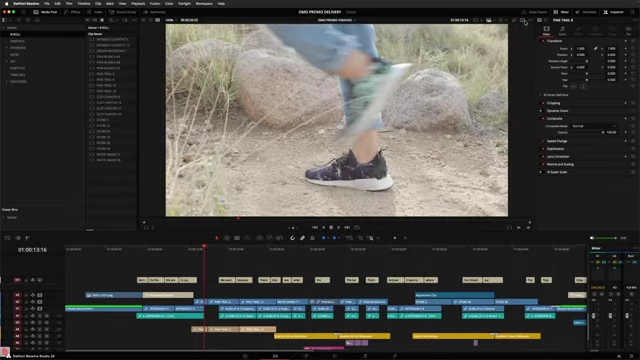The width and height of the screenshot is (640, 360).
Task: Switch to Inspector File tab
Action: [x=629, y=31]
